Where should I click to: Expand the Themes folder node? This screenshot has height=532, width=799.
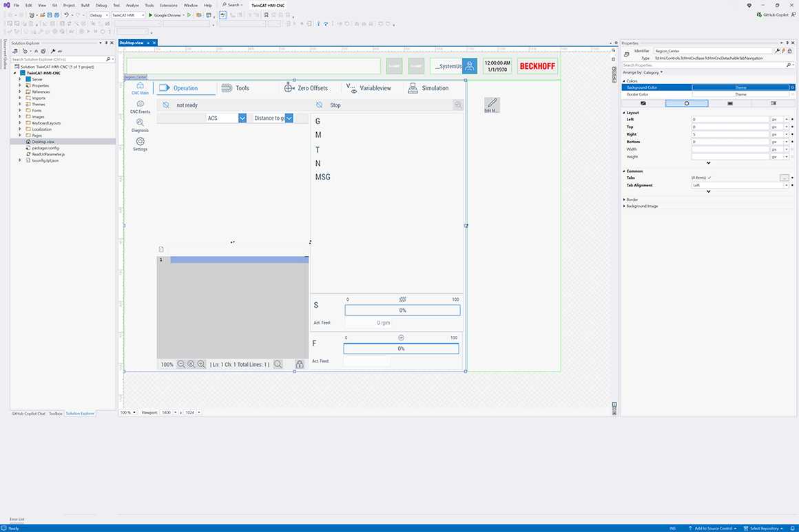pyautogui.click(x=20, y=104)
